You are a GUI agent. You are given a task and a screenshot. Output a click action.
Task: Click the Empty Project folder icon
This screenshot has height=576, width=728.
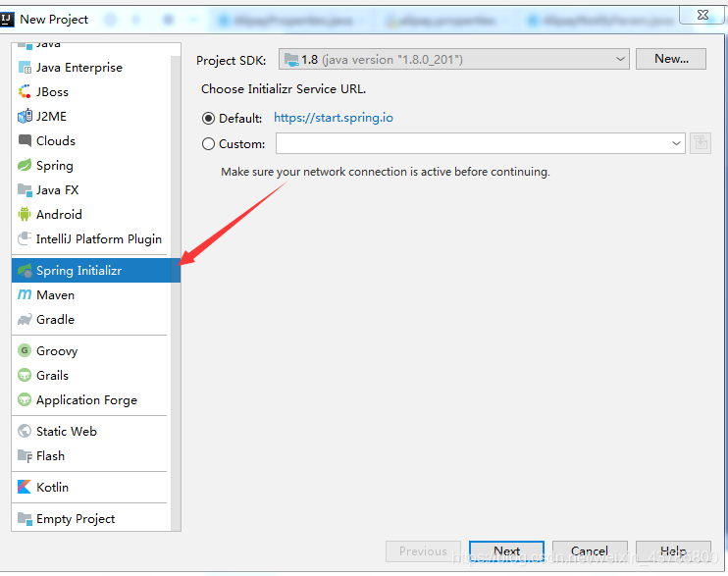pyautogui.click(x=25, y=518)
